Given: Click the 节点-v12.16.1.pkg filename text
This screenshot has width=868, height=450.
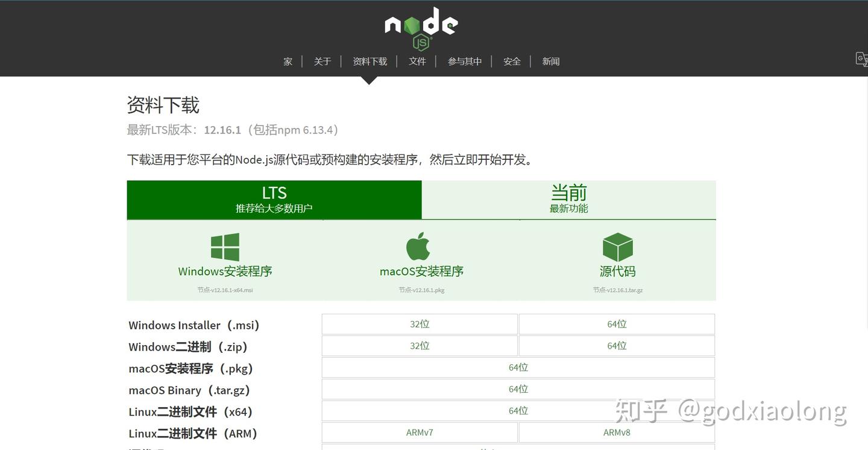Looking at the screenshot, I should 421,290.
